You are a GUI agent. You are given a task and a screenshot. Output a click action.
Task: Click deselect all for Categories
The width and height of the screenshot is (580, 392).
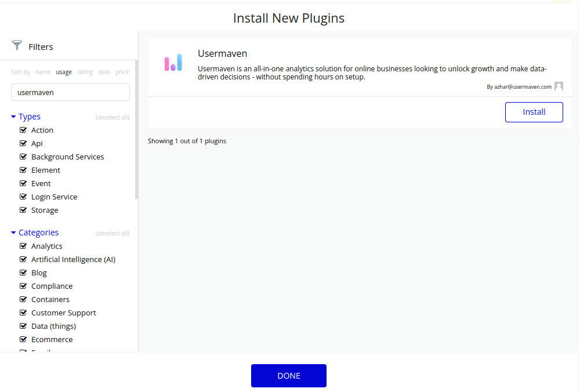(x=113, y=233)
